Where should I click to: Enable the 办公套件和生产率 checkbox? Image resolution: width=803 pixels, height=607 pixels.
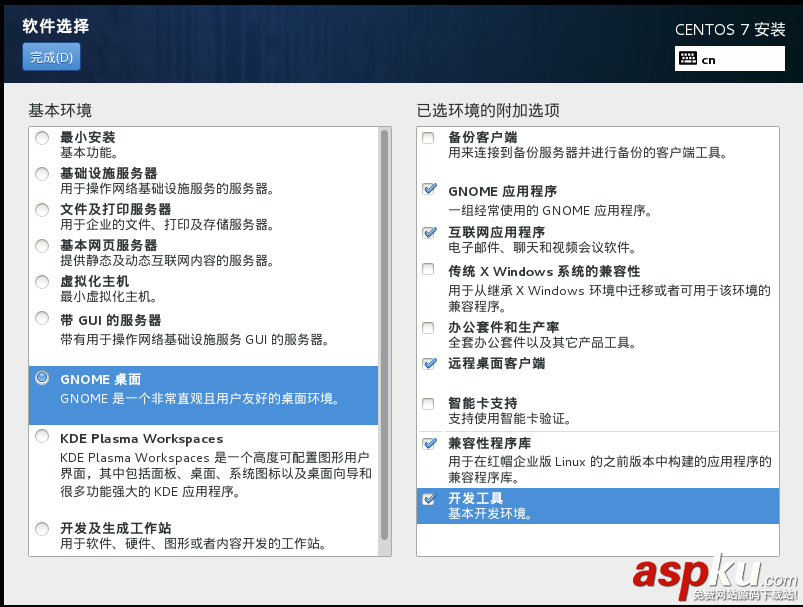(x=428, y=328)
